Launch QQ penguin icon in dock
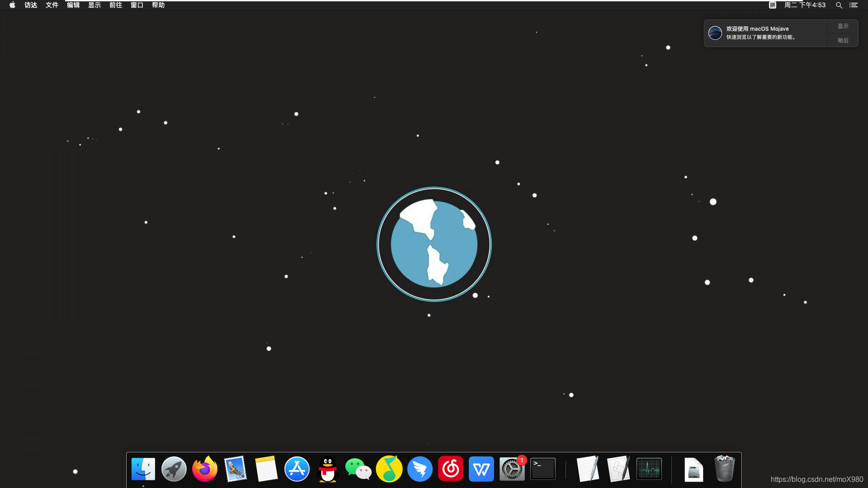868x488 pixels. pyautogui.click(x=328, y=469)
